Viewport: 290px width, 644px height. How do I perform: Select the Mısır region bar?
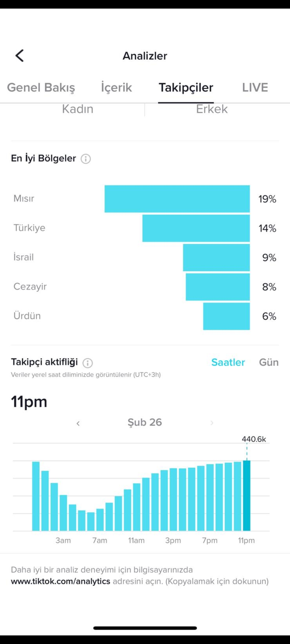pos(177,199)
